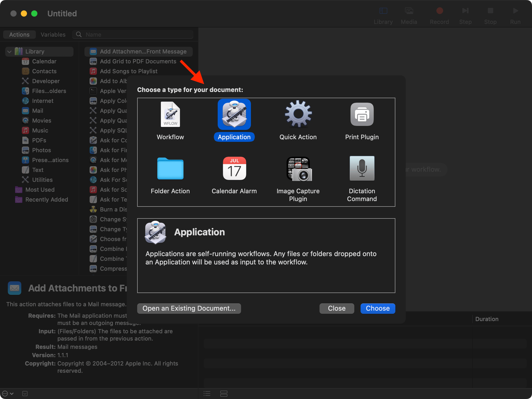Choose the Quick Action gear icon

pos(298,114)
